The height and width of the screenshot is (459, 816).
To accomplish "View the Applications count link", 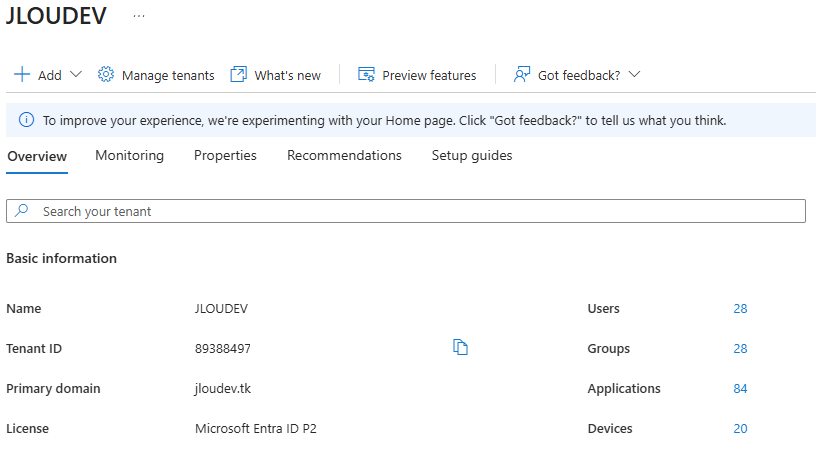I will click(x=740, y=389).
